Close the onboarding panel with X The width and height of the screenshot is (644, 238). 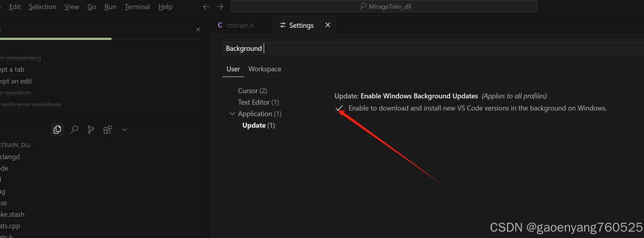[198, 29]
